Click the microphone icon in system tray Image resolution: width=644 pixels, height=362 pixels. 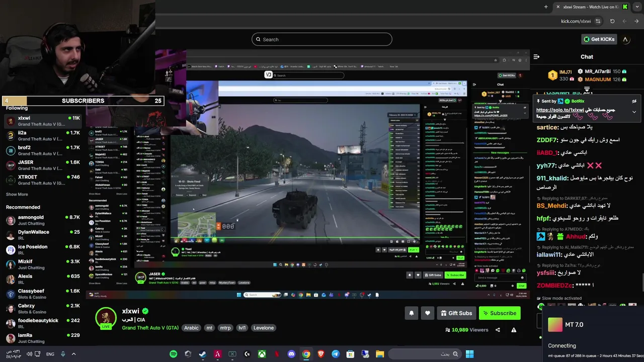point(63,354)
